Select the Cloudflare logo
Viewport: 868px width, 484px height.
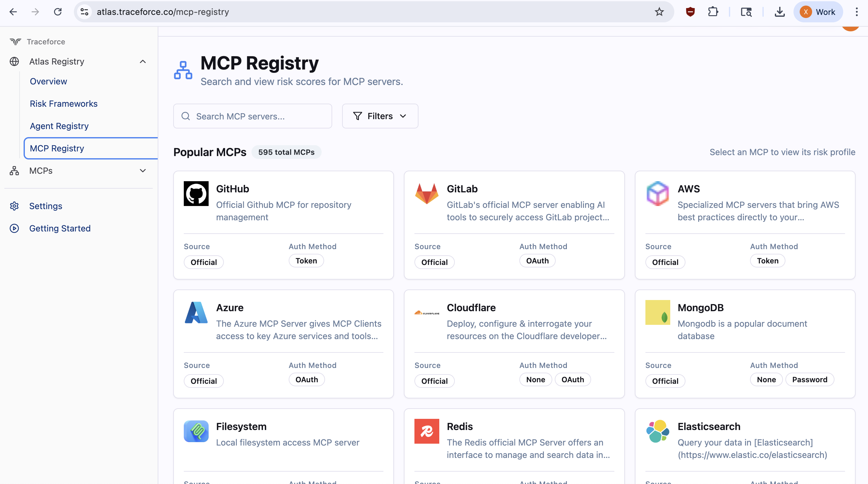pos(427,312)
